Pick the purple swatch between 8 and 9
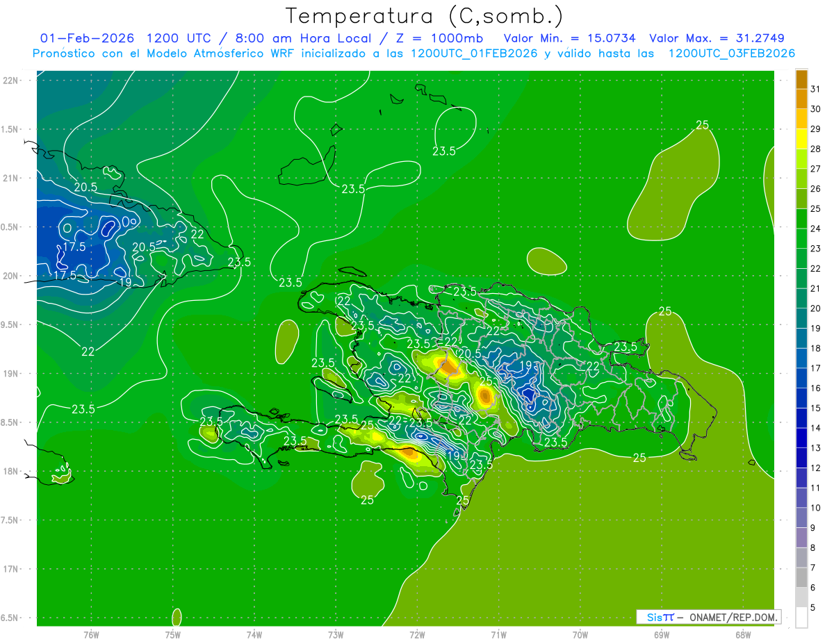The image size is (834, 644). [x=801, y=538]
